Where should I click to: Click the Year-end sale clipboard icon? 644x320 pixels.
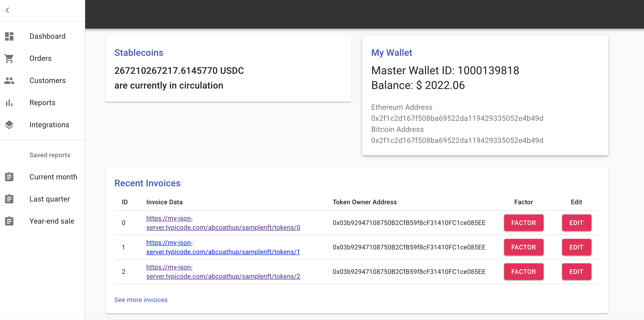coord(9,221)
